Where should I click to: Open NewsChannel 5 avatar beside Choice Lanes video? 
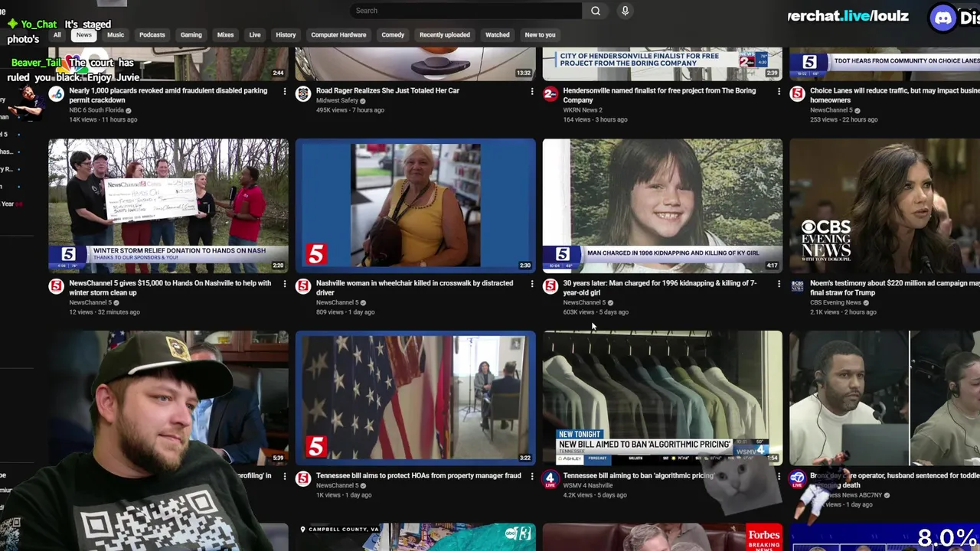pos(798,93)
